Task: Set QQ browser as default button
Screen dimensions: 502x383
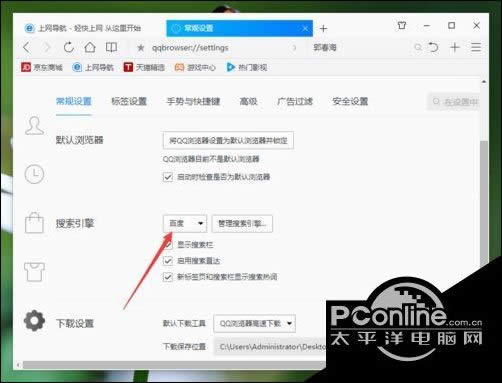Action: point(228,140)
